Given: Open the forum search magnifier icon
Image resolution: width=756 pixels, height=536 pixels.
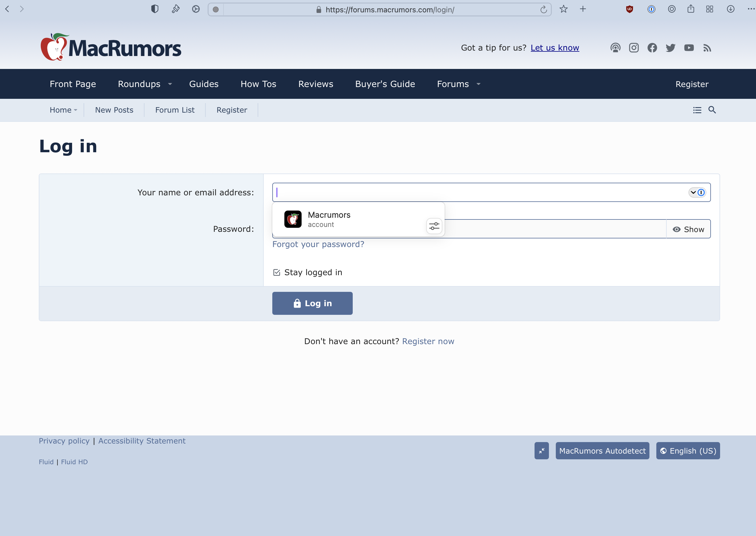Looking at the screenshot, I should [712, 110].
